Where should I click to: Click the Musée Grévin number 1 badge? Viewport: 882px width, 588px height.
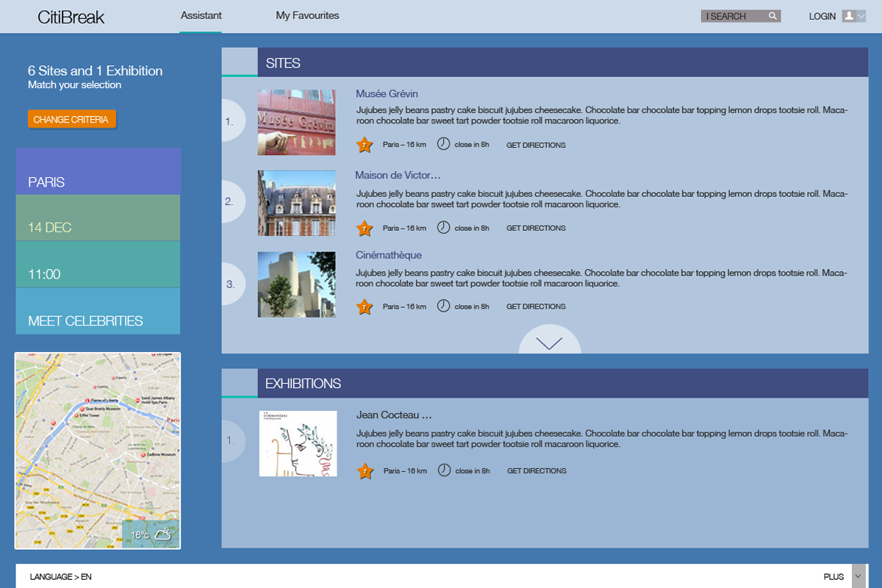click(x=232, y=121)
